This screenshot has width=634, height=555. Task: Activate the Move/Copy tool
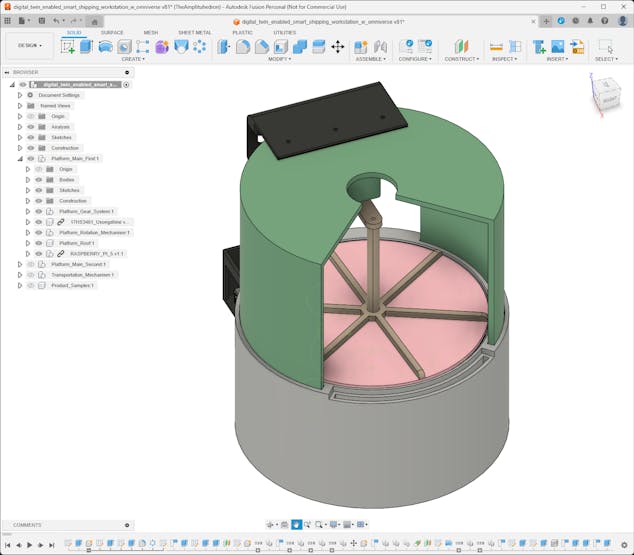(x=337, y=46)
